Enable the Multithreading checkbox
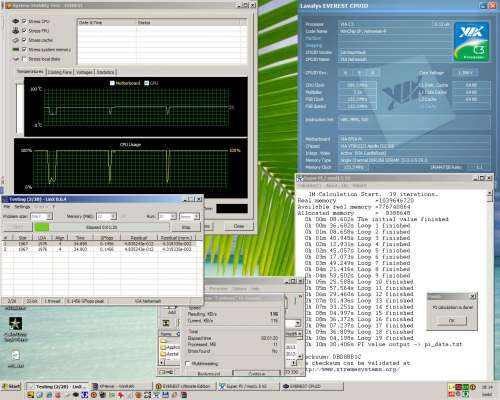Image resolution: width=500 pixels, height=400 pixels. (x=187, y=363)
